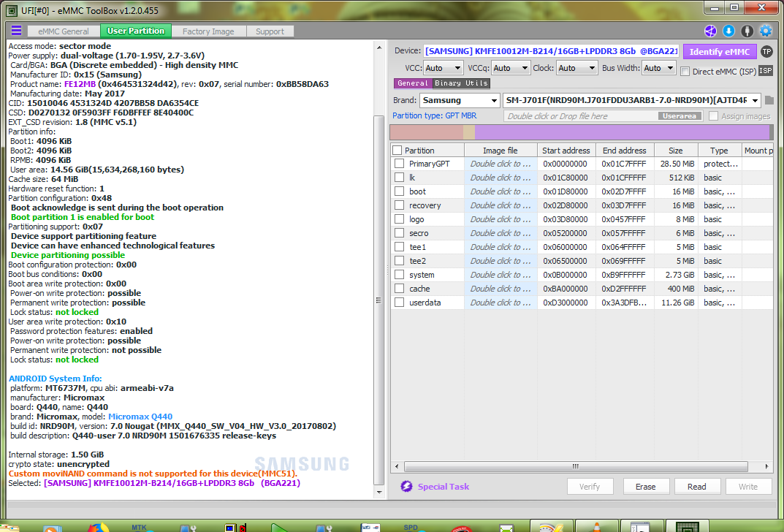Check the lk partition checkbox
This screenshot has width=784, height=532.
(x=399, y=178)
